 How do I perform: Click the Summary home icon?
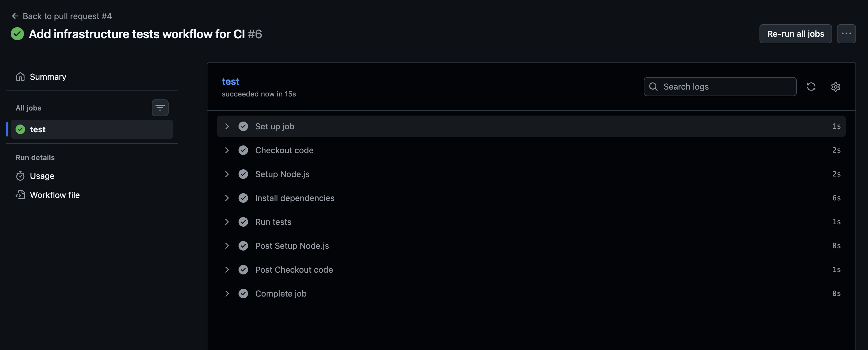click(20, 77)
